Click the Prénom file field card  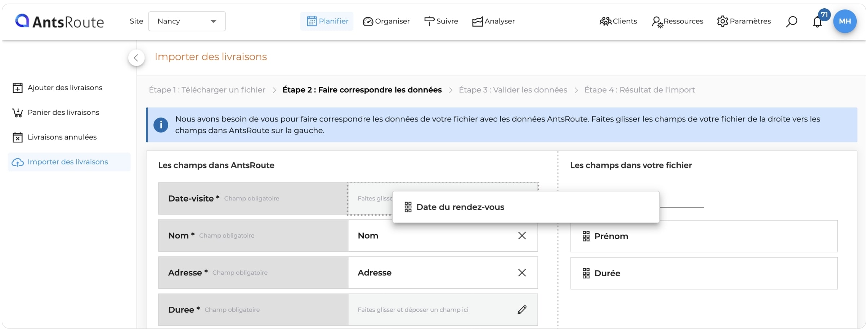pyautogui.click(x=704, y=236)
